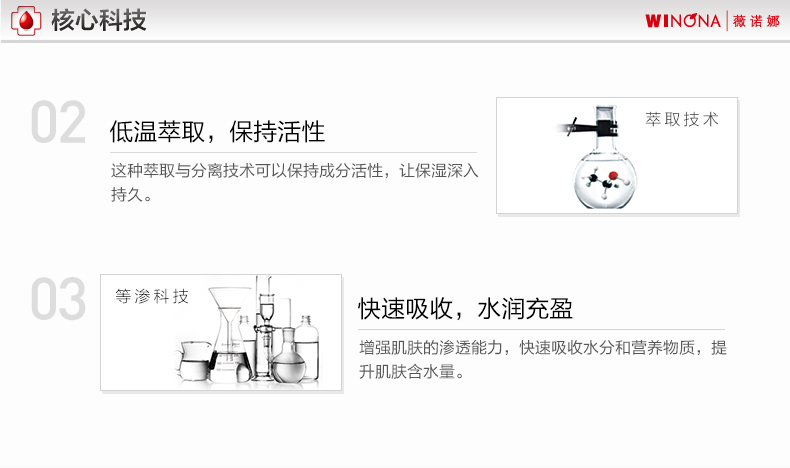Image resolution: width=790 pixels, height=468 pixels.
Task: Select the 03 section number
Action: tap(58, 299)
